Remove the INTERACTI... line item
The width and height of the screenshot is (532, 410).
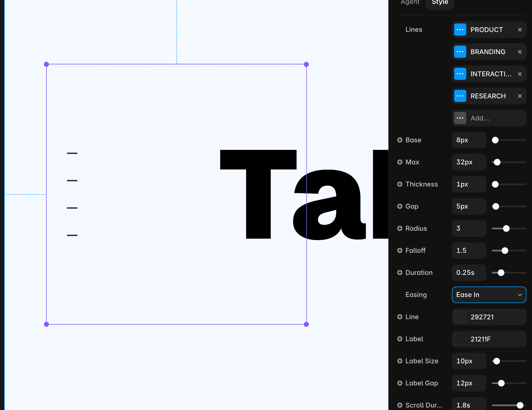(x=520, y=74)
